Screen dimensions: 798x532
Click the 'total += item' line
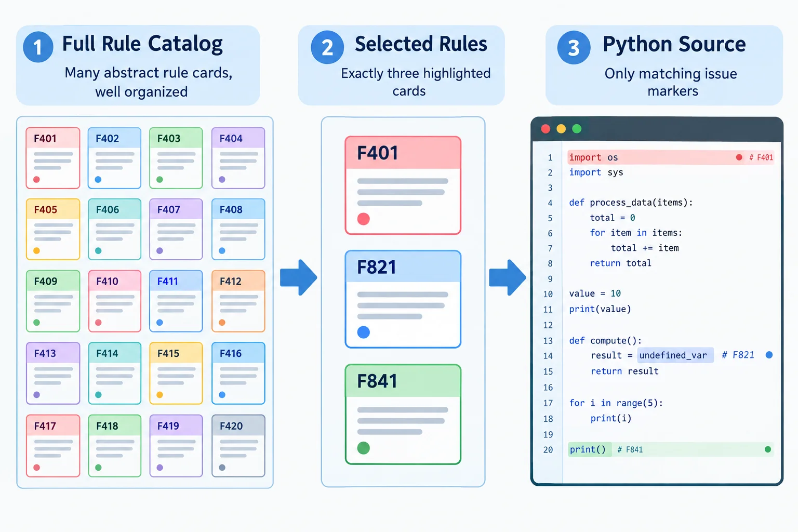(x=645, y=248)
